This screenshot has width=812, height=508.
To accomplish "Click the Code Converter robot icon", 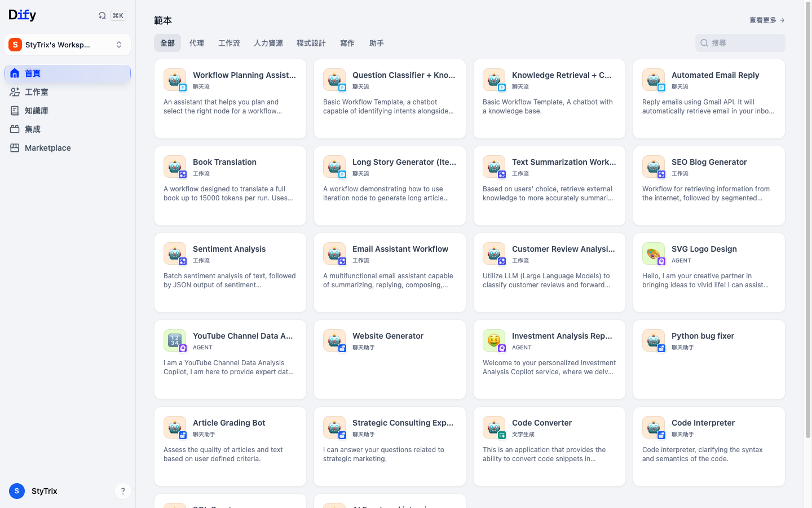I will (x=494, y=428).
